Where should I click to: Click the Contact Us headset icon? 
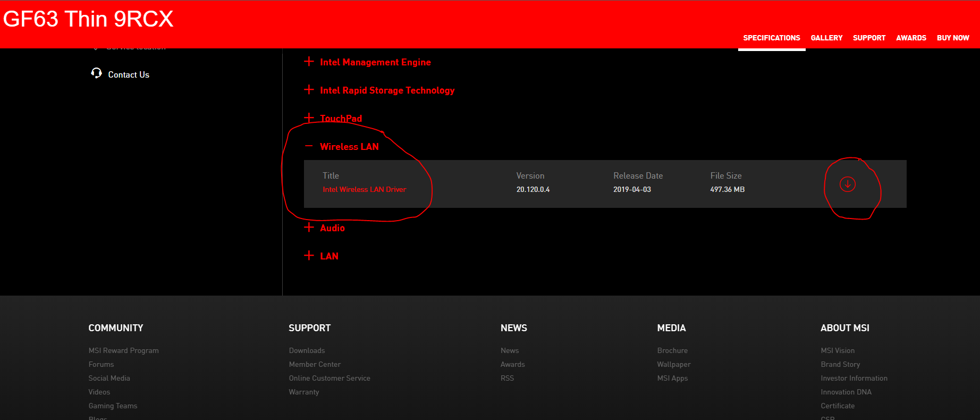click(x=96, y=73)
